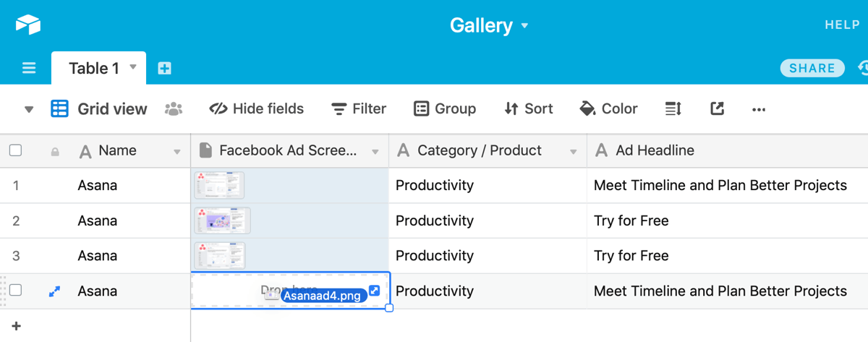Click the lock icon in header

(x=55, y=152)
